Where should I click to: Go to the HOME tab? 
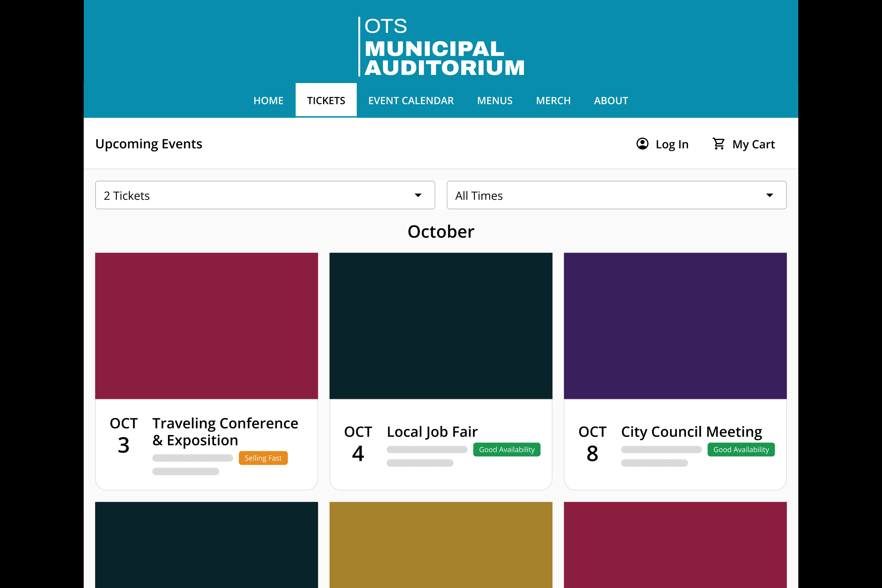(x=269, y=100)
